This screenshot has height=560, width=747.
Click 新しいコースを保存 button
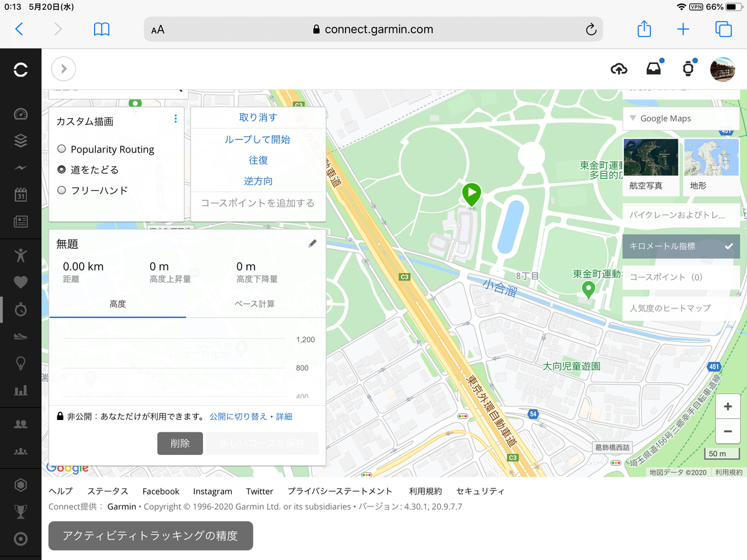click(262, 444)
